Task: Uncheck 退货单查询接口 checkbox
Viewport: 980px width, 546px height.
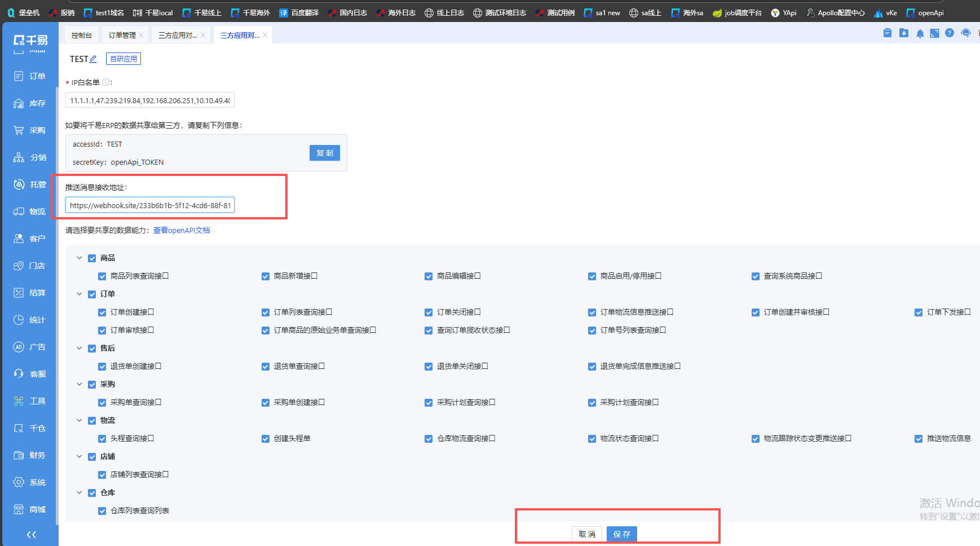Action: coord(266,367)
